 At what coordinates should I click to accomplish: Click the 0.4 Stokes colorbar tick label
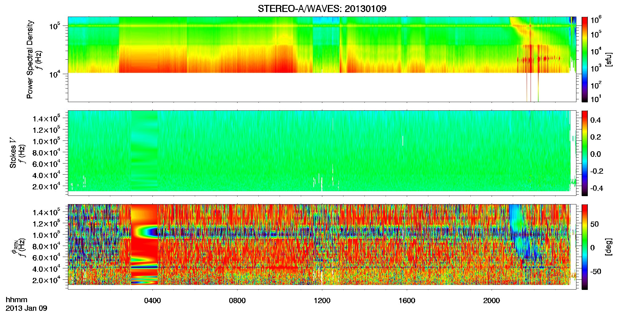click(595, 120)
